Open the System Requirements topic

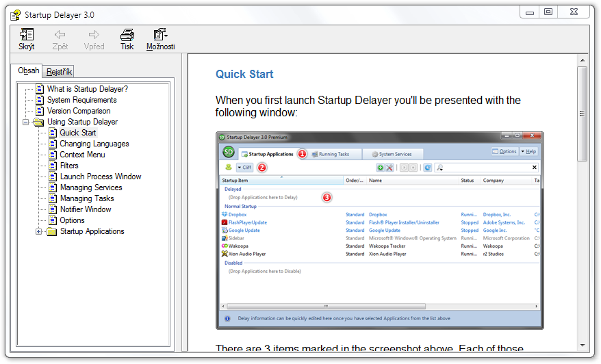point(81,100)
